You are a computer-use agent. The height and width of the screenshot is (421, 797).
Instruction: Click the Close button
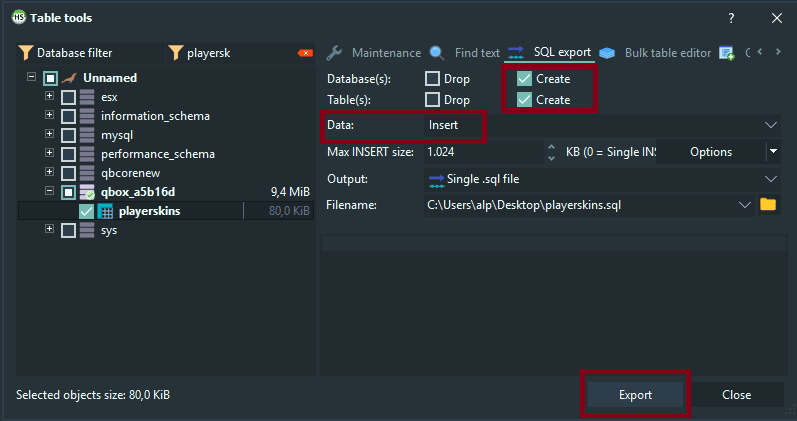[737, 395]
